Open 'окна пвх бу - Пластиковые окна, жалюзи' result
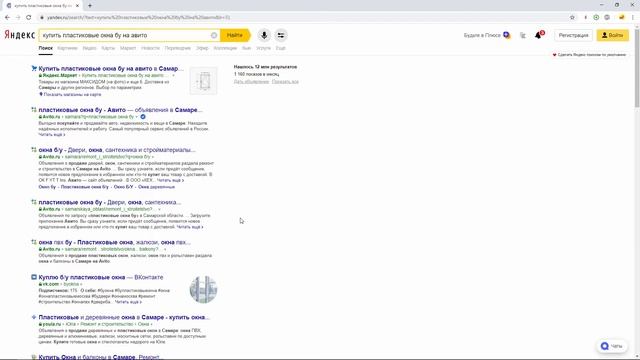The width and height of the screenshot is (640, 360). point(115,242)
